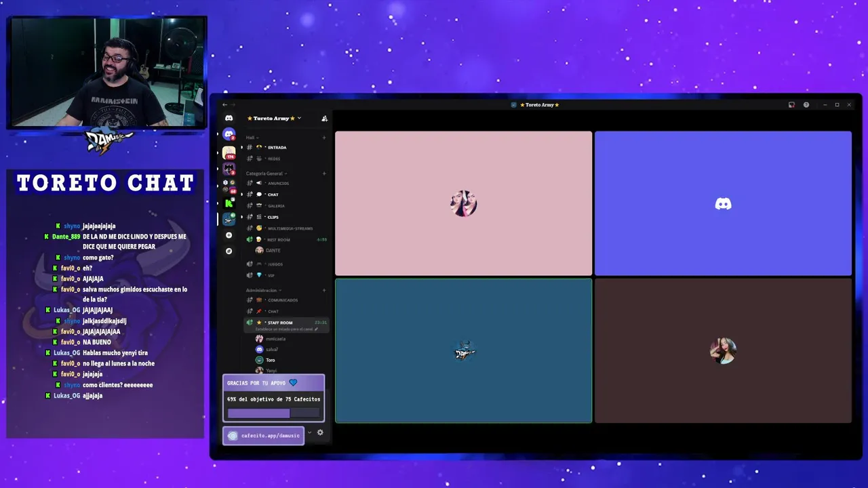Collapse the Hall category

pyautogui.click(x=251, y=138)
